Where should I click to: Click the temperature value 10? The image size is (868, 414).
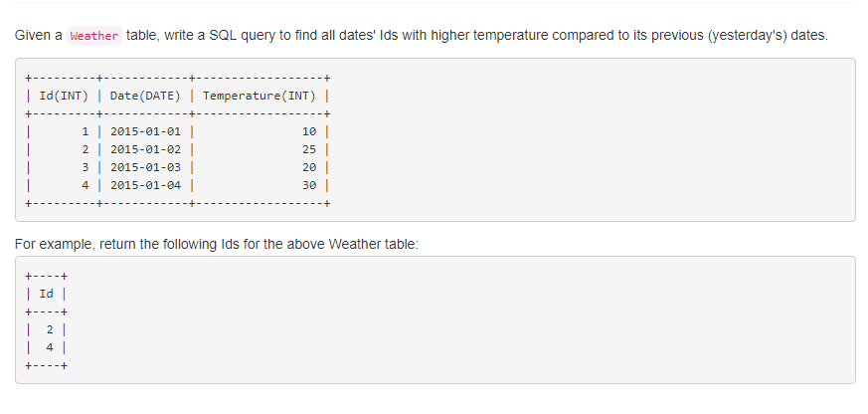(x=308, y=131)
